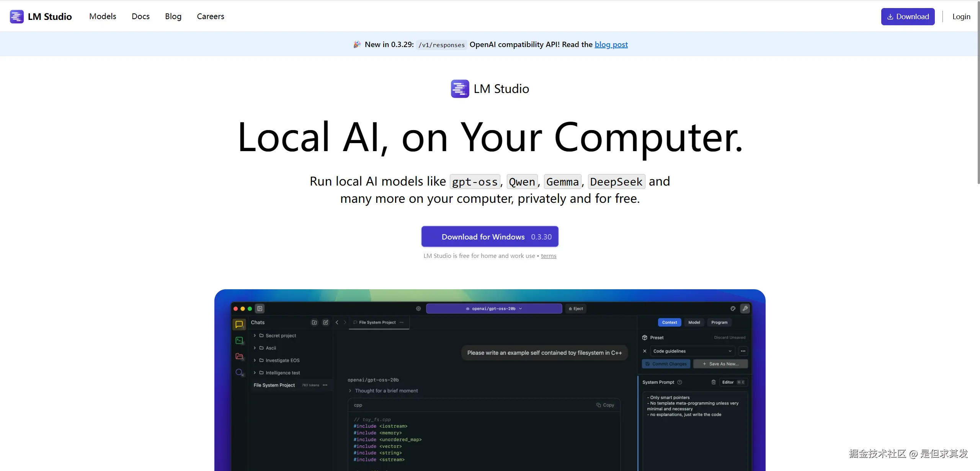Open the chat bubble sidebar icon

(239, 324)
